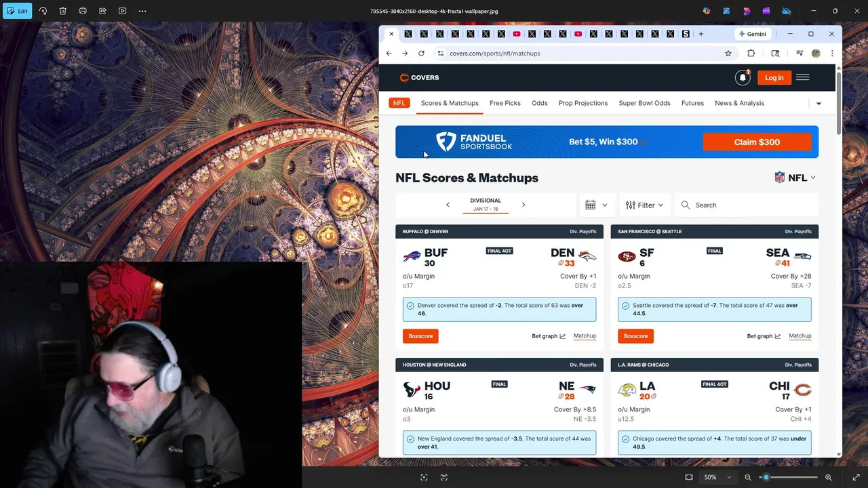Image resolution: width=868 pixels, height=488 pixels.
Task: View site information icon in address bar
Action: (x=440, y=54)
